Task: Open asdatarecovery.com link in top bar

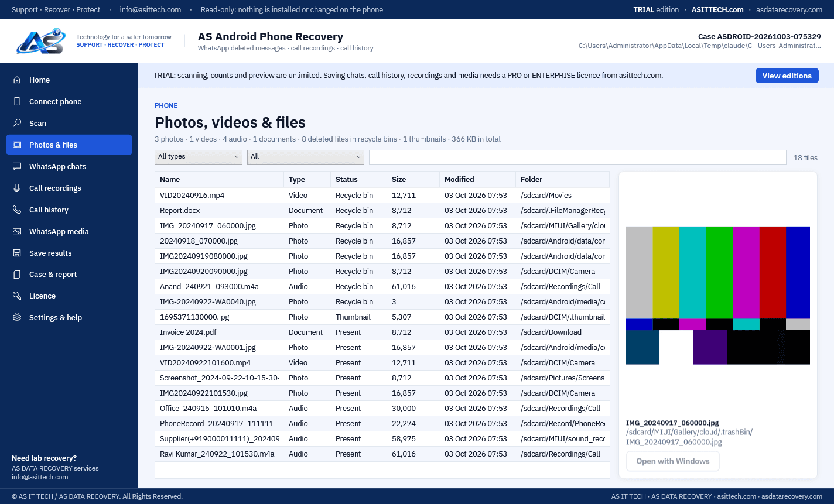Action: pyautogui.click(x=789, y=10)
